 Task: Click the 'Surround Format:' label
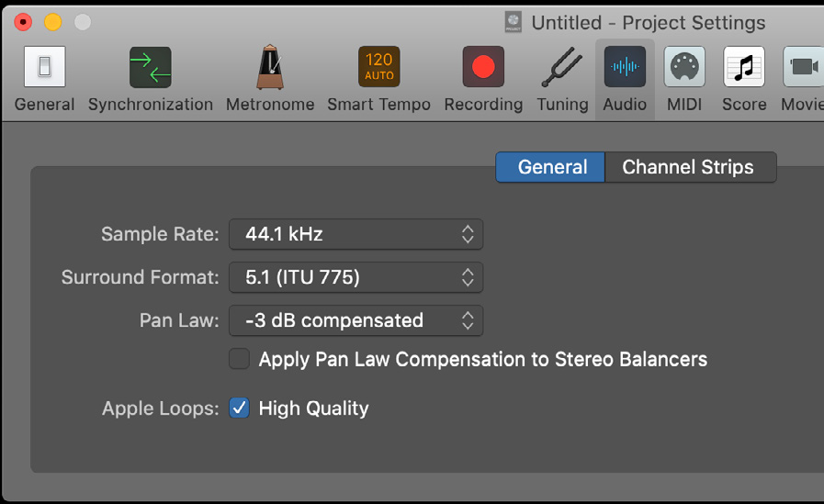[140, 277]
